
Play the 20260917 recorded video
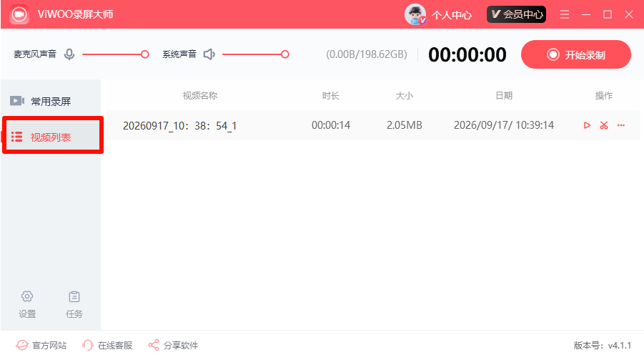point(587,125)
